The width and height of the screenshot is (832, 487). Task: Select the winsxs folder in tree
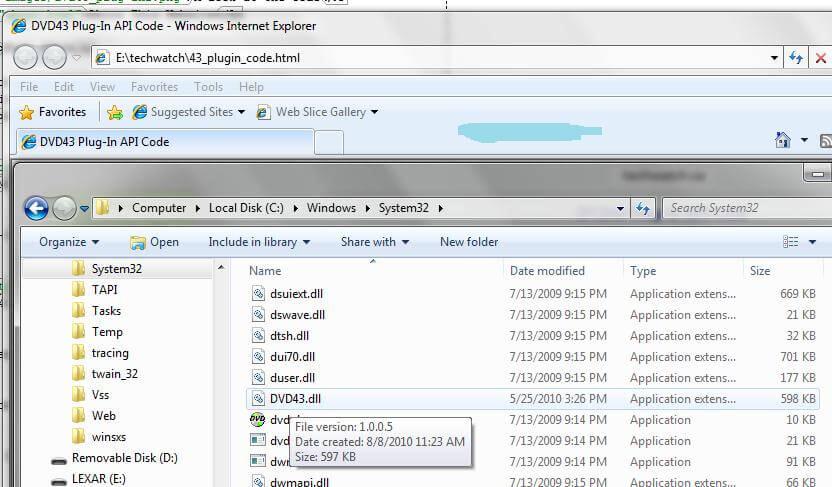108,437
